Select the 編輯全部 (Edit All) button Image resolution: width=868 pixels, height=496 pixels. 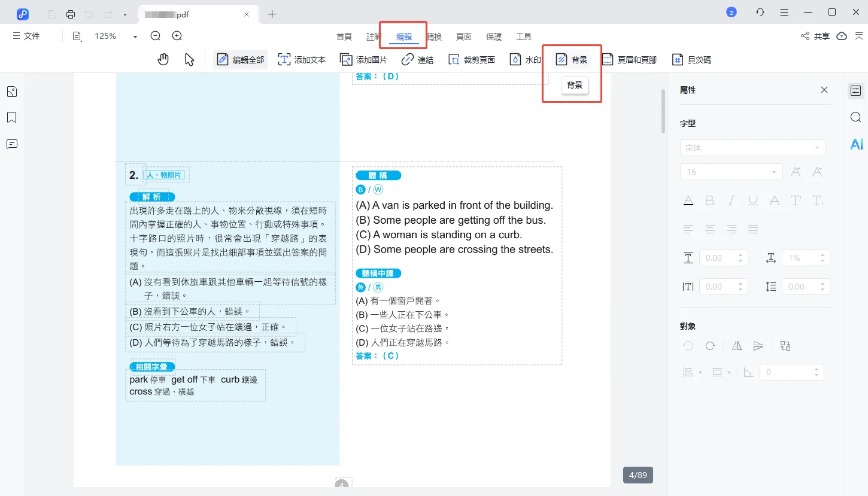tap(240, 59)
